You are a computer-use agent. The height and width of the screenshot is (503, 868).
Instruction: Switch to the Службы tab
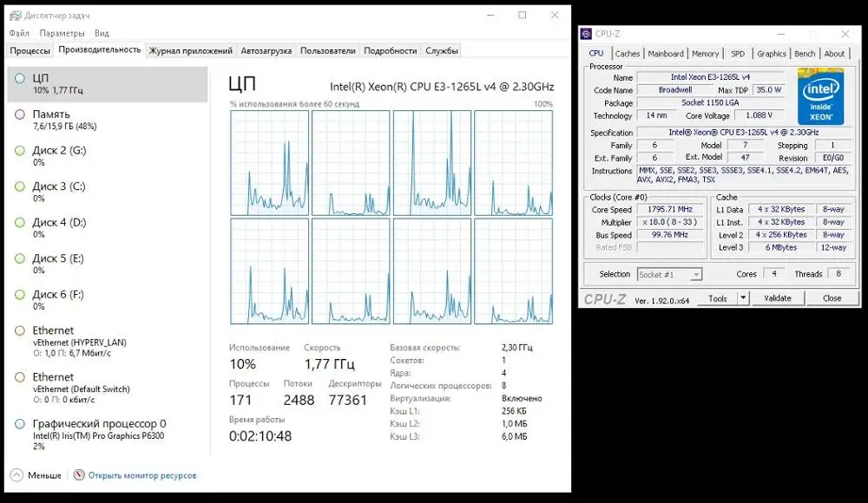pyautogui.click(x=442, y=51)
